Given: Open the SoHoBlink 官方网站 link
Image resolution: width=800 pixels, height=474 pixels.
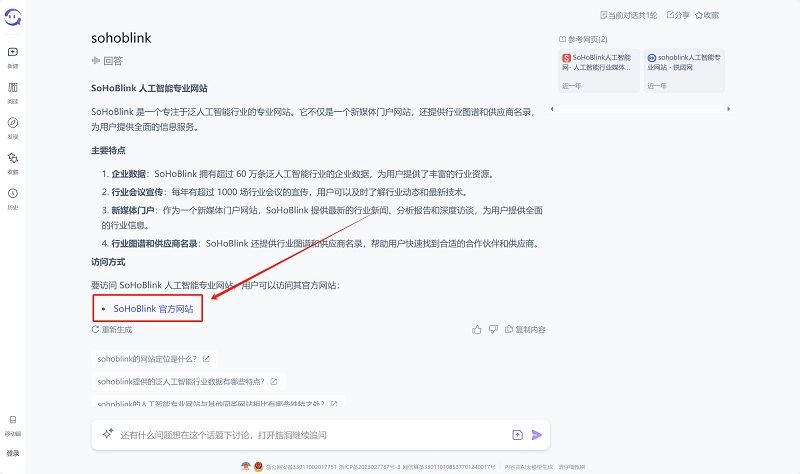Looking at the screenshot, I should [x=153, y=309].
